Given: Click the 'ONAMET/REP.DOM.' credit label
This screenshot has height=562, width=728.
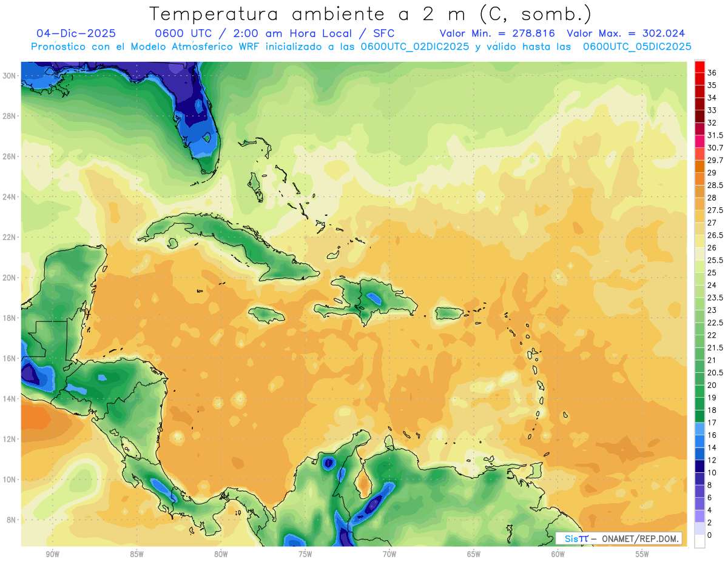Looking at the screenshot, I should tap(639, 538).
